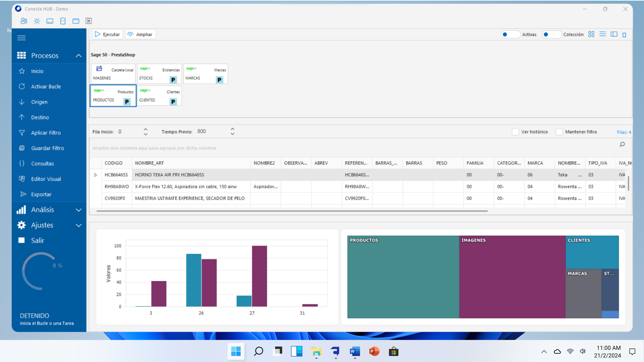Select the split panel layout icon
This screenshot has width=644, height=362.
coord(614,34)
